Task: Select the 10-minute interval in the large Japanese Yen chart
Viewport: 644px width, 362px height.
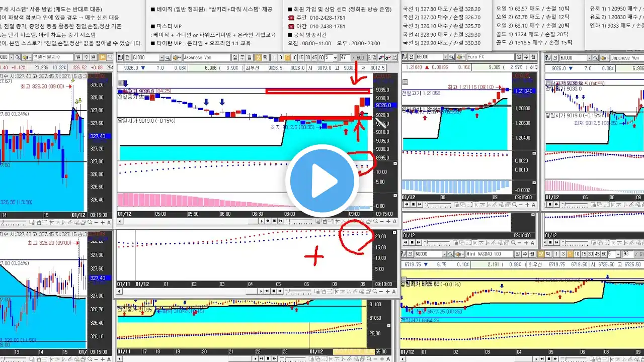Action: point(294,58)
